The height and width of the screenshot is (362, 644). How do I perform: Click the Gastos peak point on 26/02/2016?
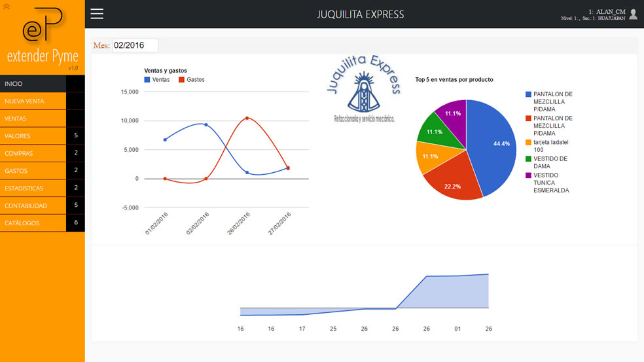tap(247, 118)
